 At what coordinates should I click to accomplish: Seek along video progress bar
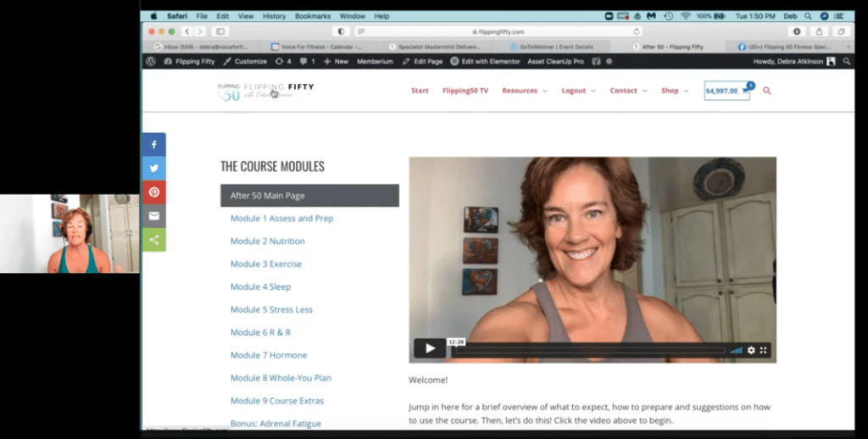click(588, 350)
